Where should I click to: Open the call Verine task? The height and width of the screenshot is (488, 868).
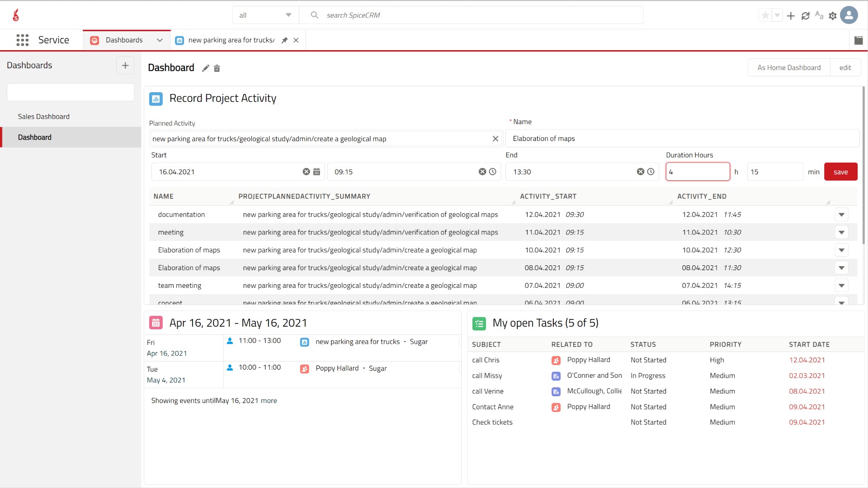pyautogui.click(x=488, y=391)
